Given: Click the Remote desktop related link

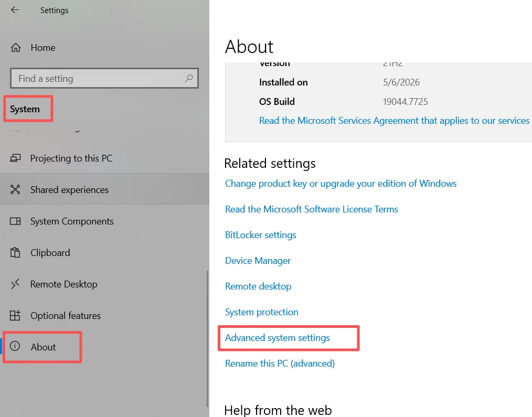Looking at the screenshot, I should click(258, 286).
